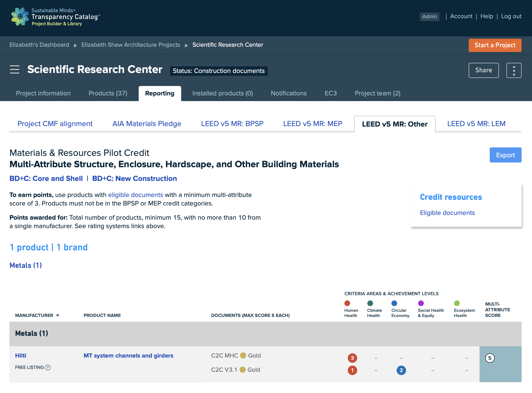Click the Start a Project button
The height and width of the screenshot is (393, 532).
[x=495, y=45]
